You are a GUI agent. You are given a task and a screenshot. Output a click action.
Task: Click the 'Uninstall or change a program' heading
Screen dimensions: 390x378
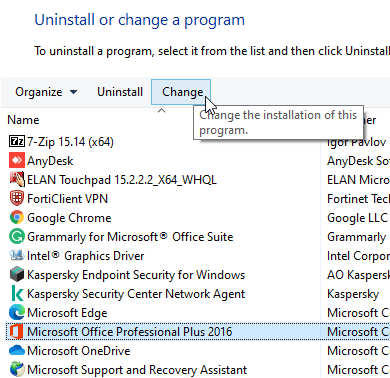[140, 20]
